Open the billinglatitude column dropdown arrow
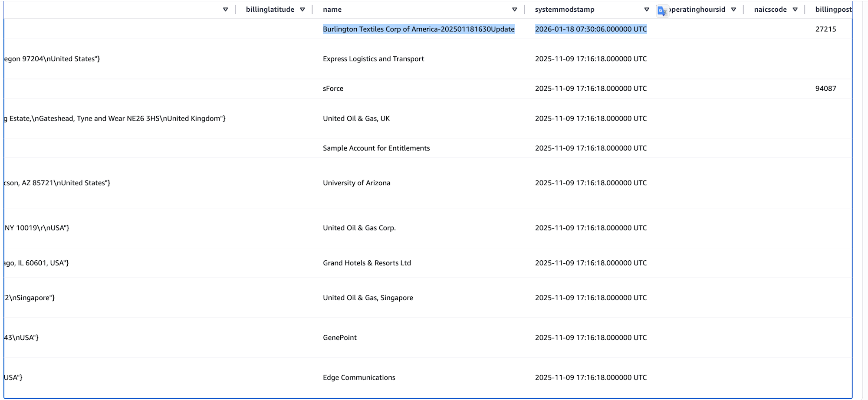This screenshot has width=868, height=400. point(303,9)
